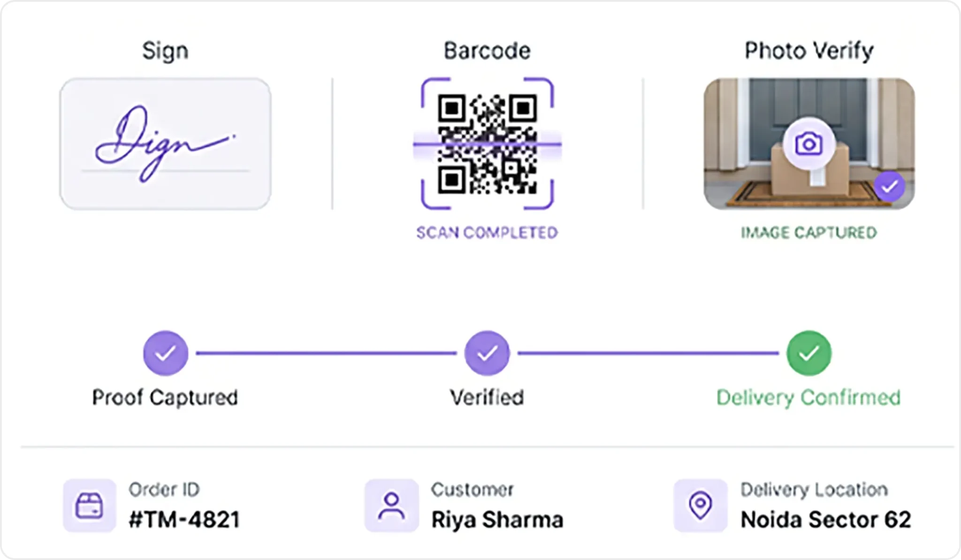This screenshot has height=560, width=961.
Task: Select the Barcode heading
Action: click(x=487, y=51)
